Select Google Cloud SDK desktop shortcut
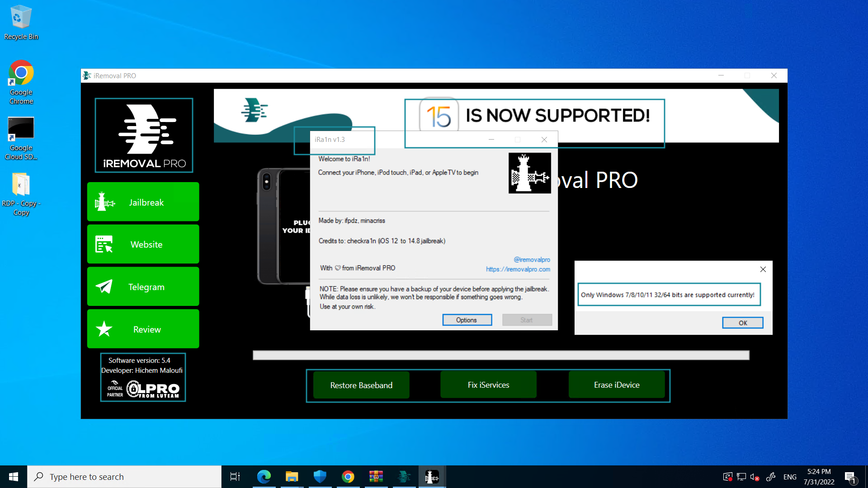Image resolution: width=868 pixels, height=488 pixels. (x=21, y=138)
